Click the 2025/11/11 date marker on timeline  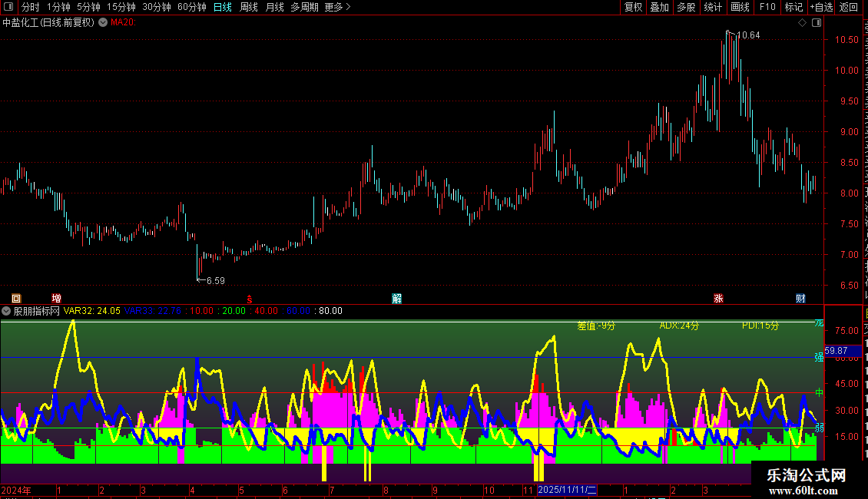[x=567, y=490]
